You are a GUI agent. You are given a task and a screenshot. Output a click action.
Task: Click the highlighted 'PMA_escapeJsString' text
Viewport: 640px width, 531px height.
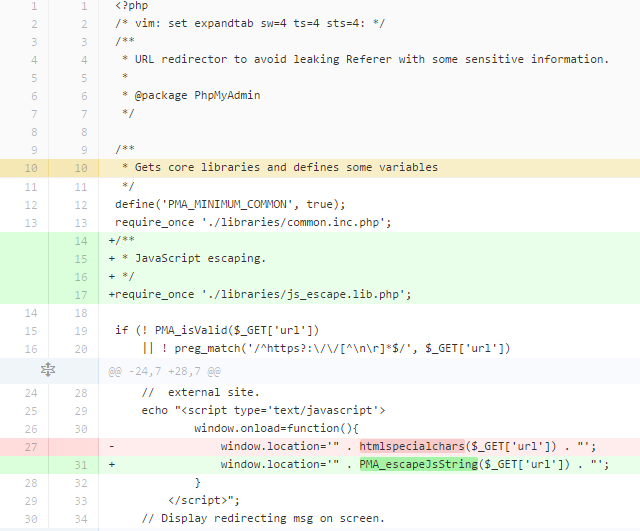pyautogui.click(x=418, y=464)
